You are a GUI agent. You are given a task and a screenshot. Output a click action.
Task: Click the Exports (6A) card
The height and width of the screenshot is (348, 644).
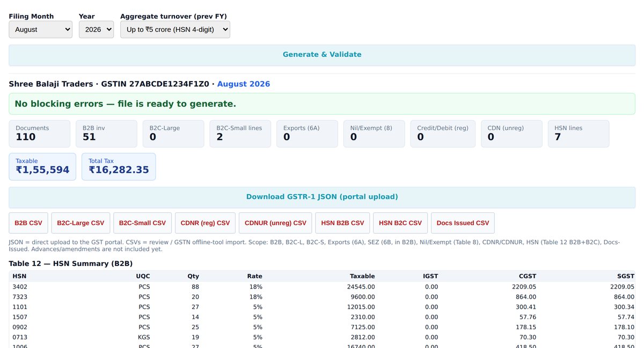click(307, 134)
